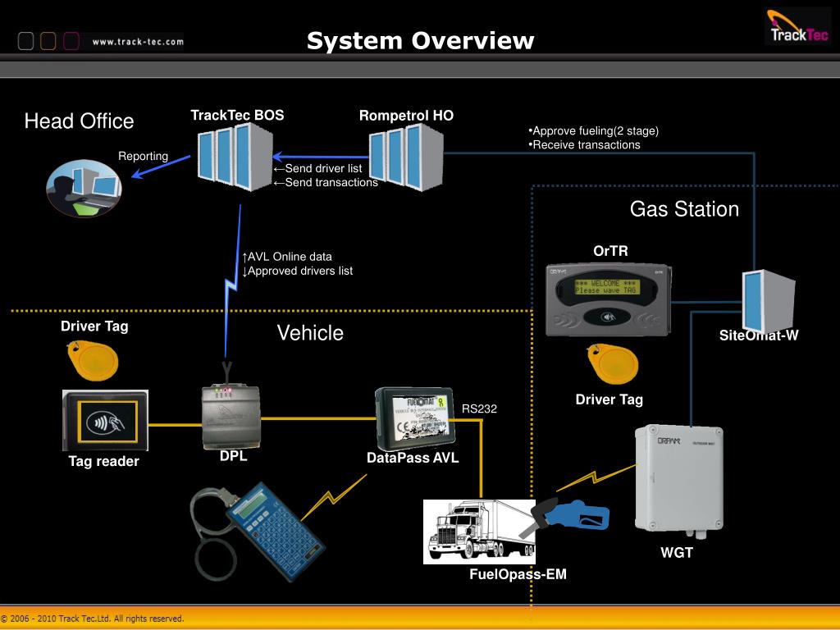Select the gas station yellow Driver Tag
840x630 pixels.
point(613,363)
